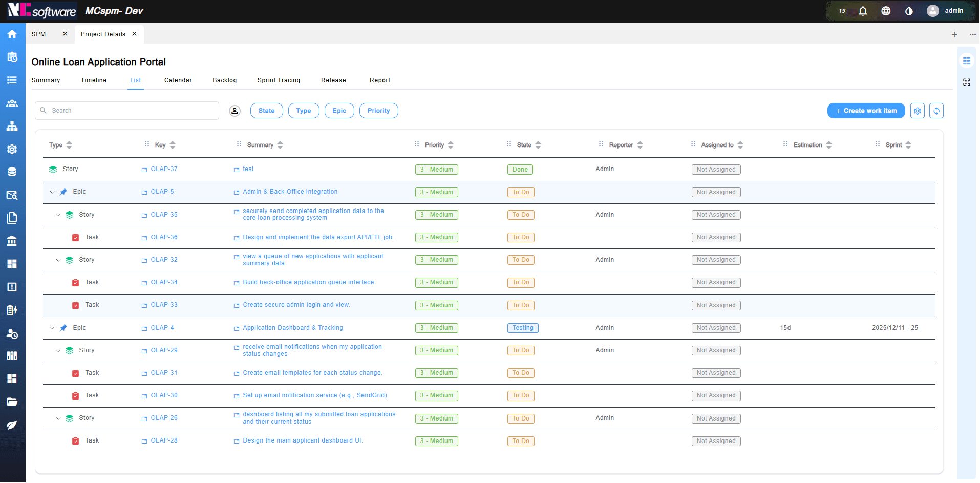The width and height of the screenshot is (980, 483).
Task: Open table settings gear button
Action: click(918, 111)
